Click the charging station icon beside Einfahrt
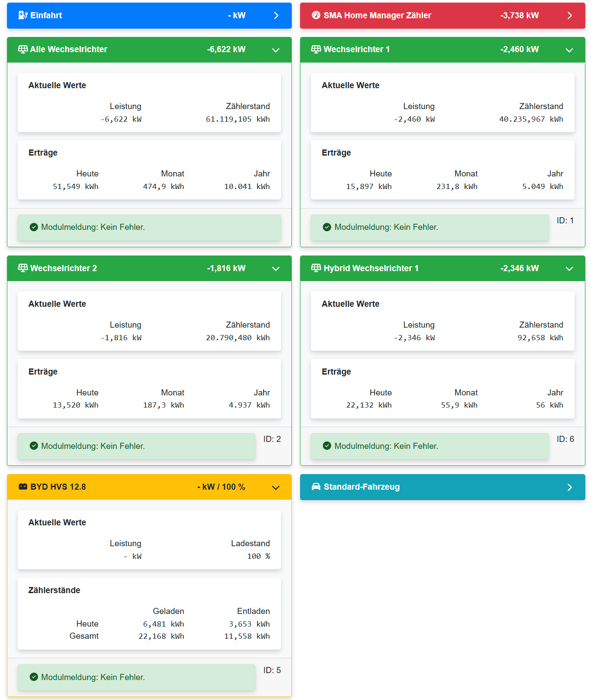 tap(23, 15)
